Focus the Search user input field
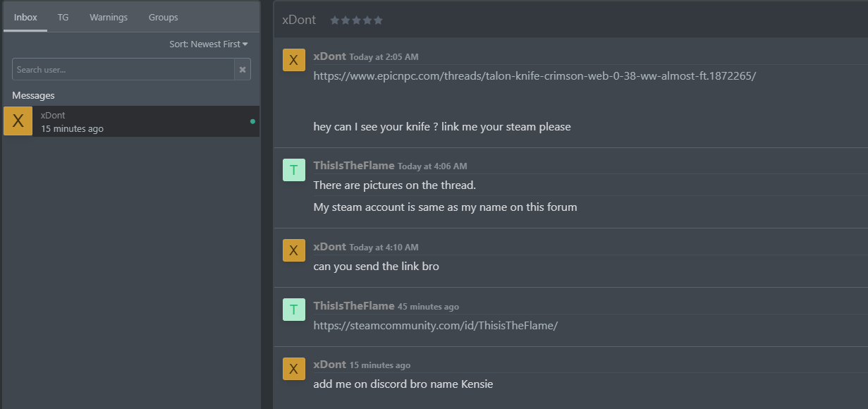Viewport: 868px width, 409px height. (x=123, y=69)
